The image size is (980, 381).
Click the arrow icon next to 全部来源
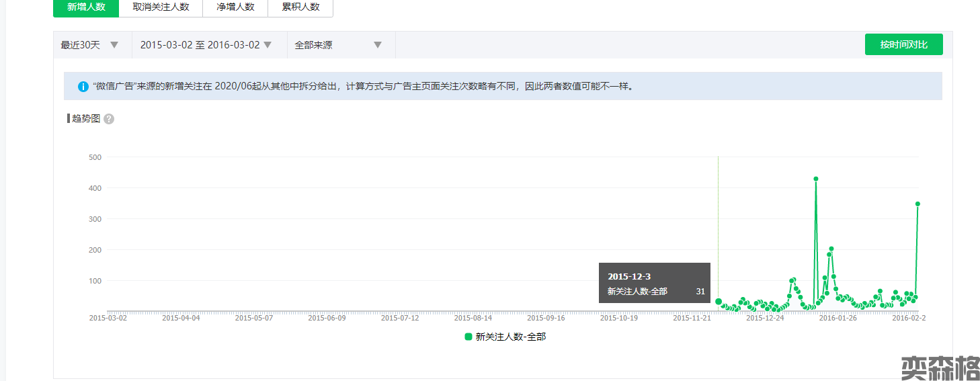pyautogui.click(x=378, y=45)
